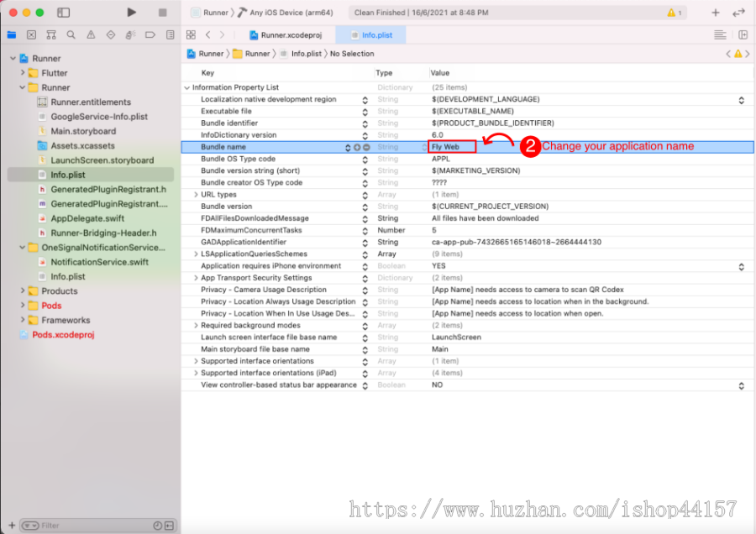Switch to Info.plist tab
Screen dimensions: 756x534
372,34
